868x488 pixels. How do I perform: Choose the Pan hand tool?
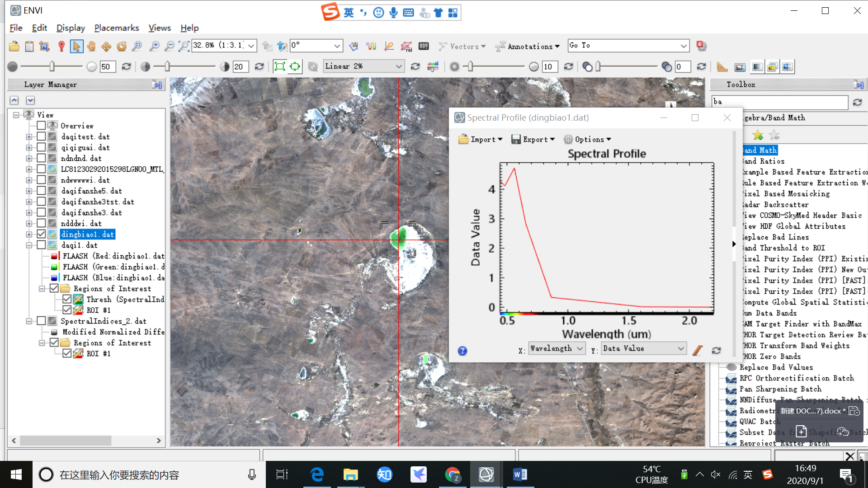(91, 46)
